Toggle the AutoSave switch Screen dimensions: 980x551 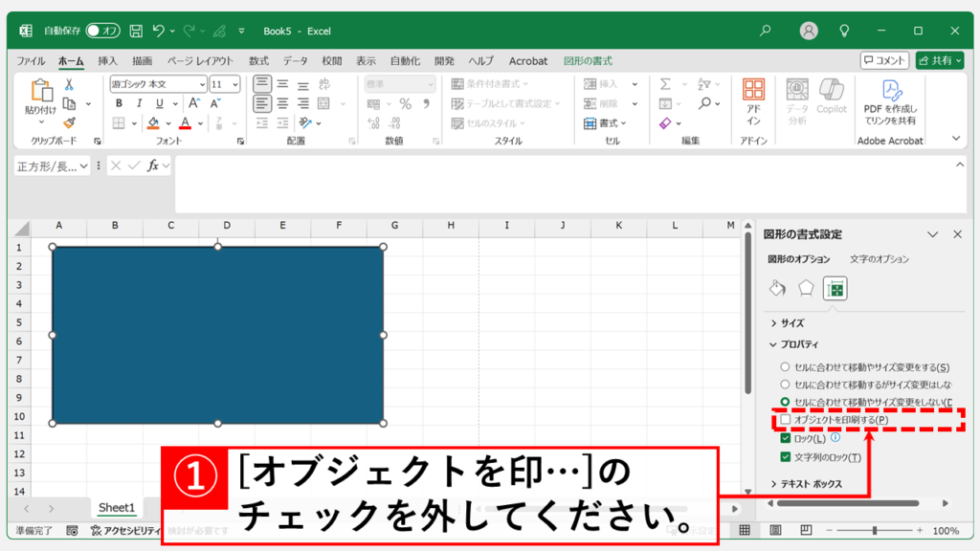(102, 31)
